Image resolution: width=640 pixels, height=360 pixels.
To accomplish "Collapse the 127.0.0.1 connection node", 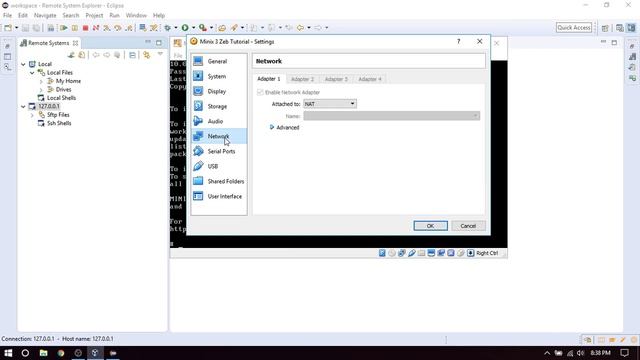I will [x=23, y=107].
